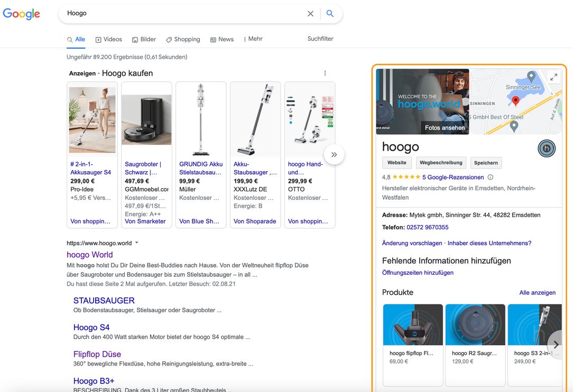Click the red map pin marker

click(x=515, y=101)
